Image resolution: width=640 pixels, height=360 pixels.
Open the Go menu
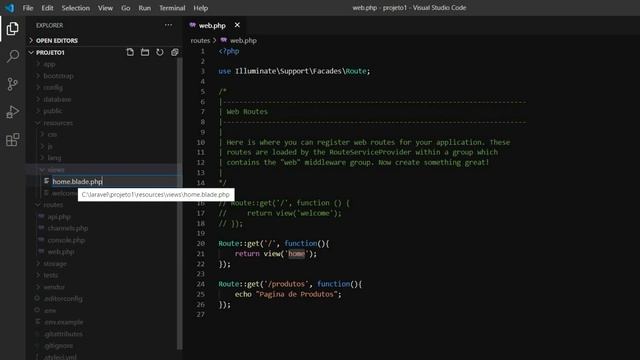click(125, 8)
